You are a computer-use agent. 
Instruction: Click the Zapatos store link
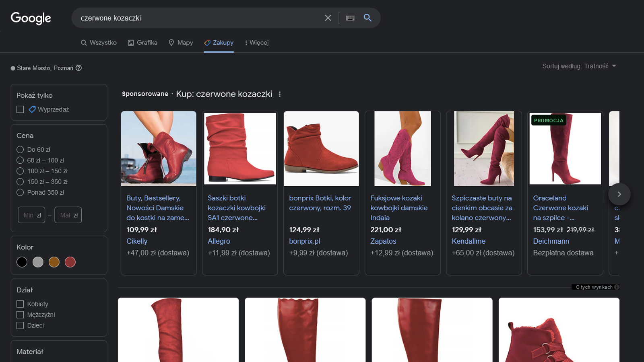point(383,241)
